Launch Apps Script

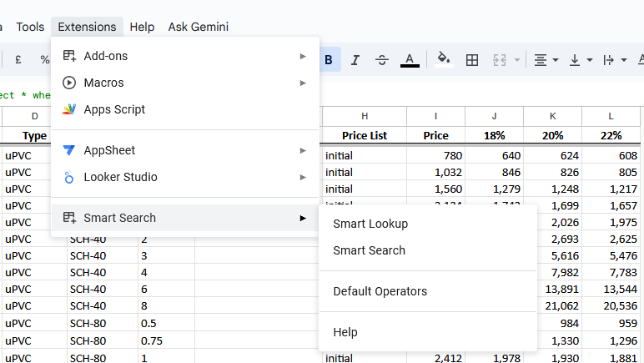pos(185,109)
